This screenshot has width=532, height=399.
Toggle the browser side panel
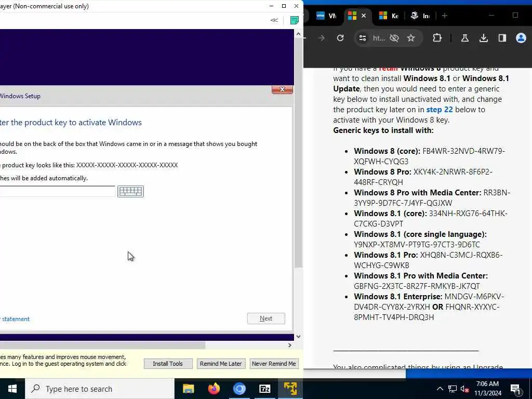502,38
